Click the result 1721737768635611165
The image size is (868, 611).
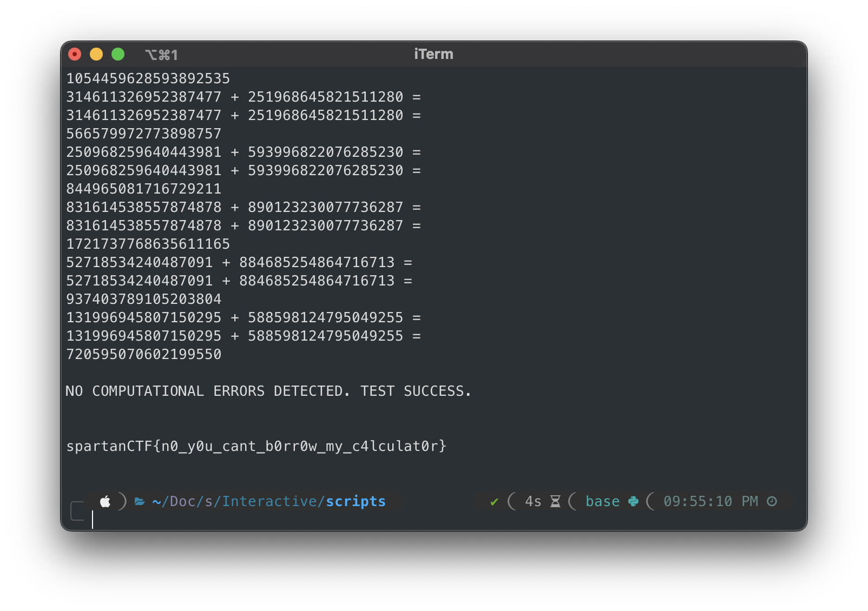coord(148,244)
